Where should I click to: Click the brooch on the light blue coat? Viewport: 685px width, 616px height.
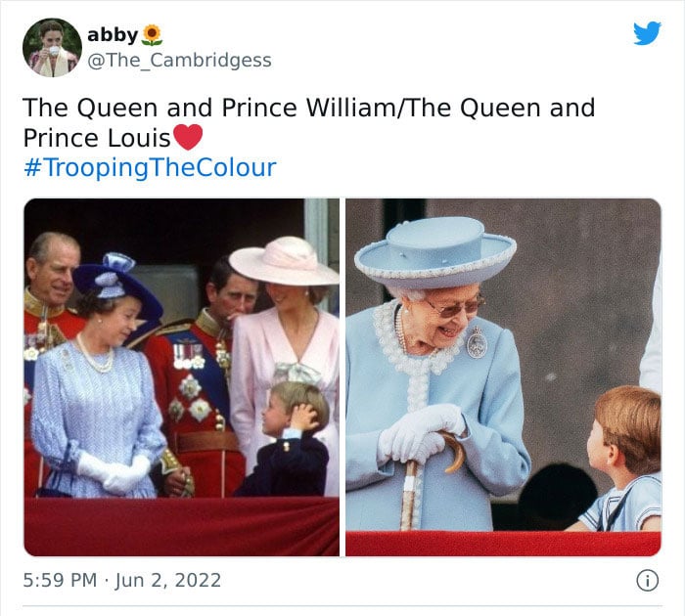[477, 343]
